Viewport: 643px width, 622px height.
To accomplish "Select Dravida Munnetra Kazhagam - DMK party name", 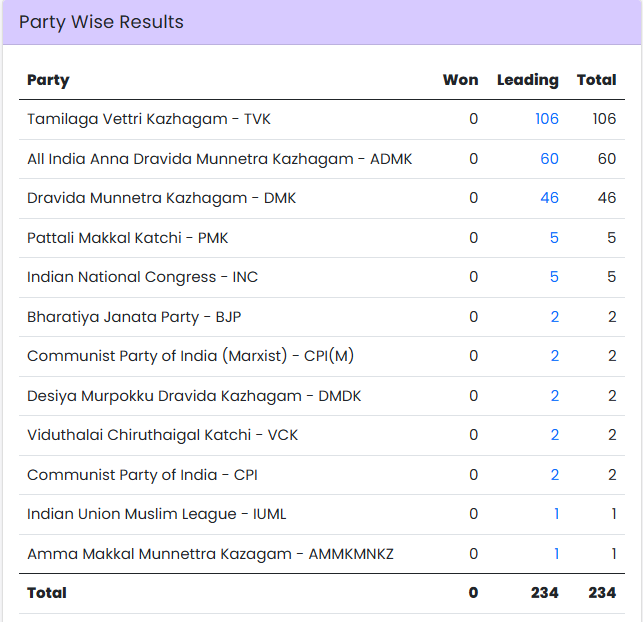I will tap(162, 198).
